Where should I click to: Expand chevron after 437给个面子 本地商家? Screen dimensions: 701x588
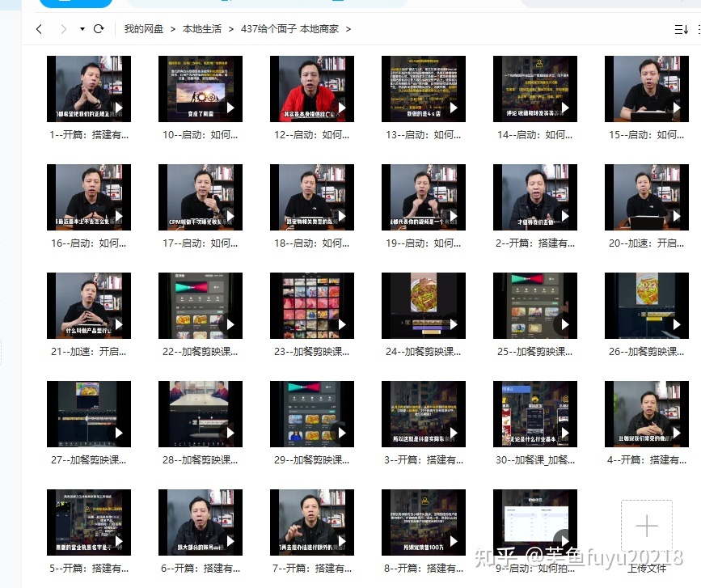(x=348, y=29)
